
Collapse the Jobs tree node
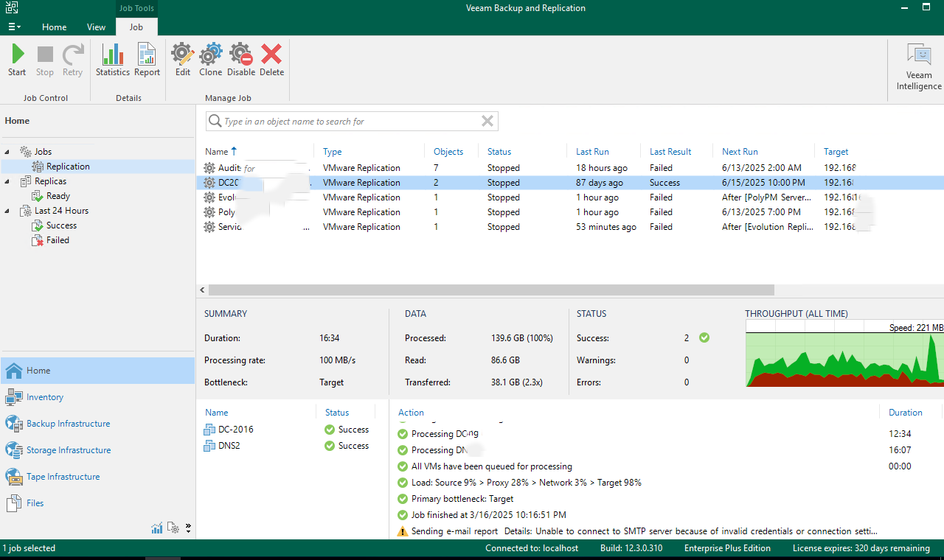[8, 152]
